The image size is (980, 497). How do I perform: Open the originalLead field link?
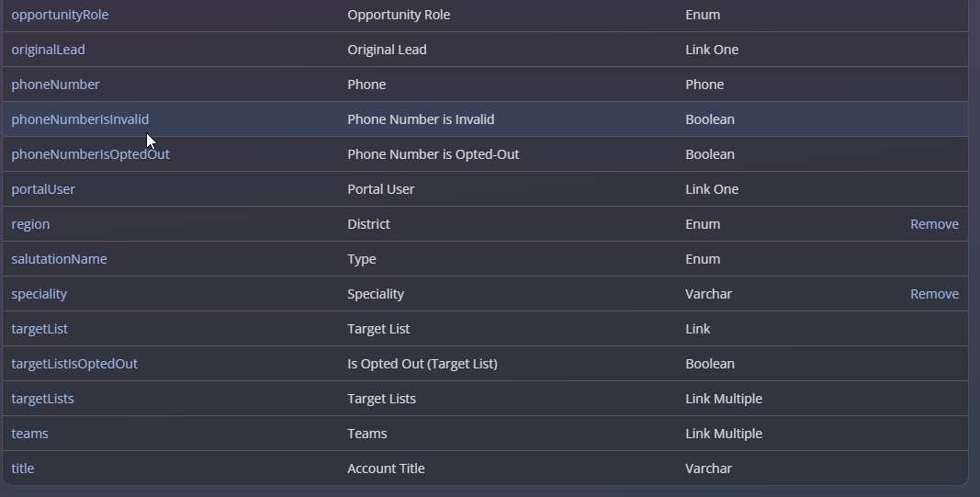(x=48, y=50)
